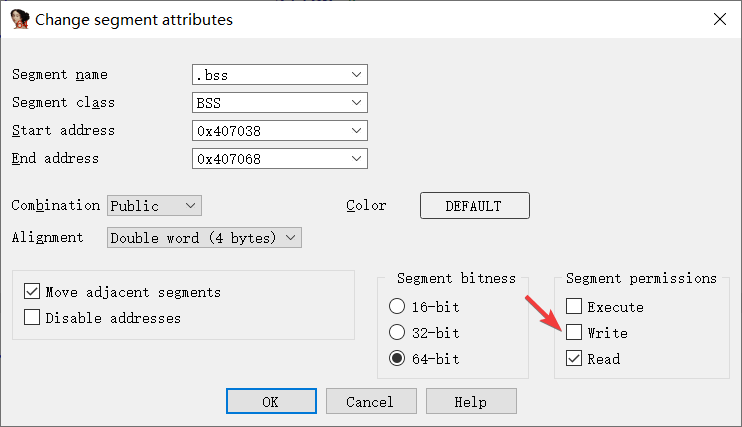The height and width of the screenshot is (427, 742).
Task: Open the Alignment Double word dropdown
Action: click(x=290, y=238)
